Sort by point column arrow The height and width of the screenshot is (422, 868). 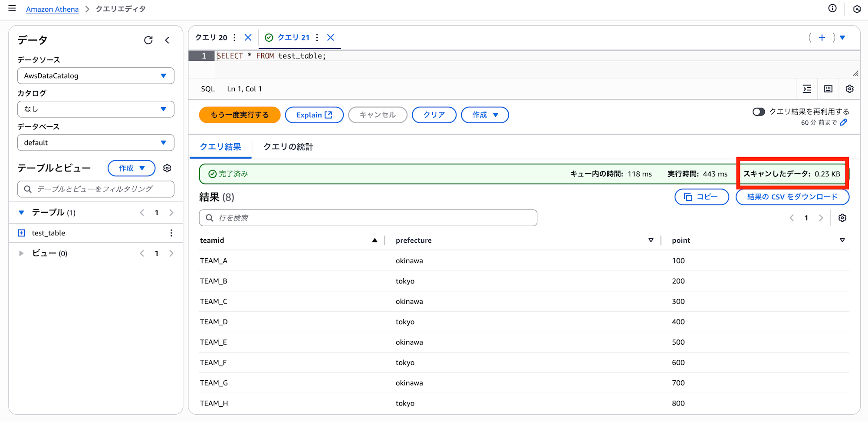click(842, 241)
